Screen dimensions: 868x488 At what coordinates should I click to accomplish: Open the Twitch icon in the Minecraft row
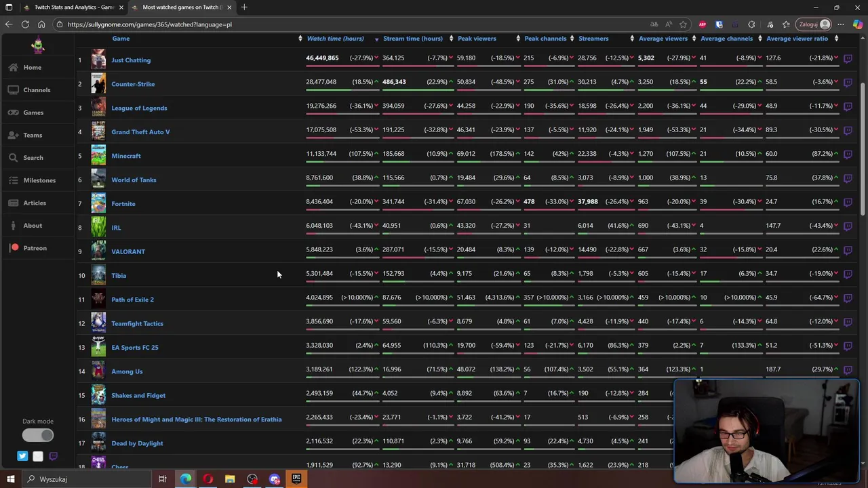pos(848,154)
